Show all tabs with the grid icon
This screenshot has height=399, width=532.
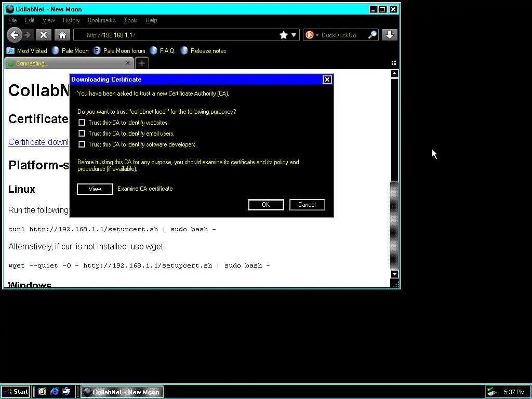pyautogui.click(x=394, y=63)
